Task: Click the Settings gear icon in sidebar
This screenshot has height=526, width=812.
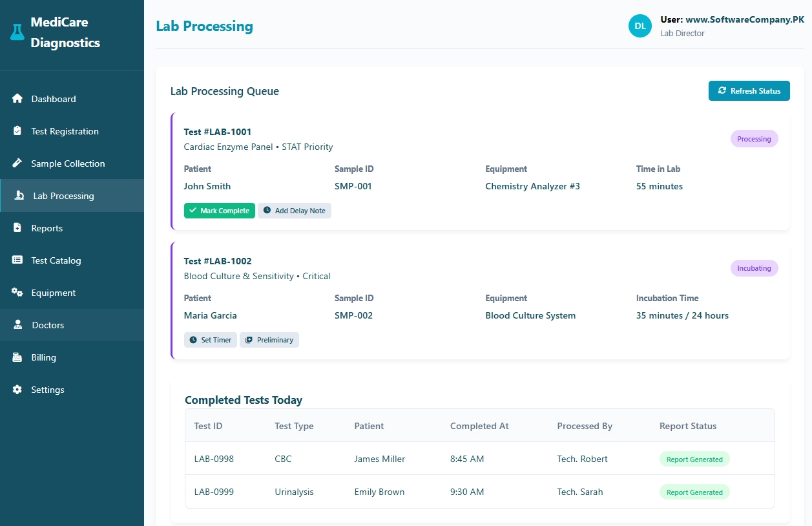Action: point(17,390)
